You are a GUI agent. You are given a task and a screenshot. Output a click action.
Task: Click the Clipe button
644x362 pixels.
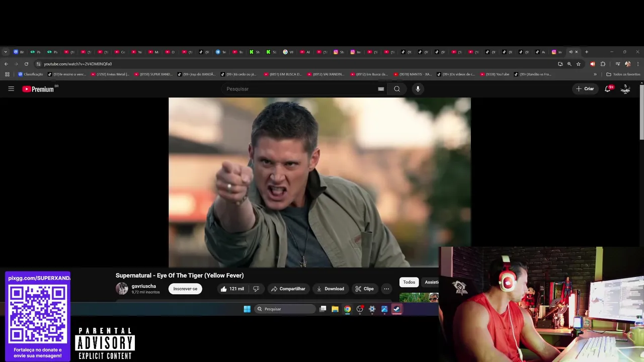pos(364,289)
